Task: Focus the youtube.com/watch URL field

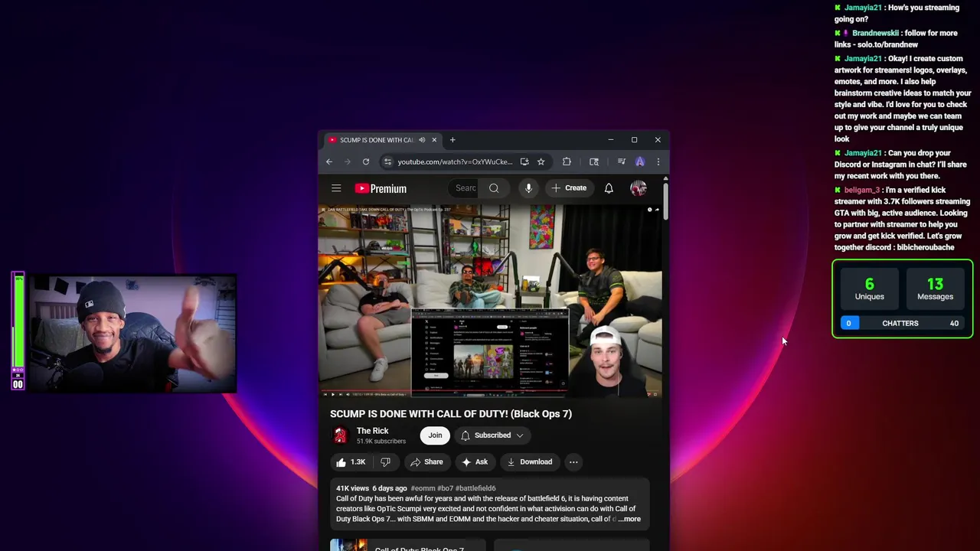Action: point(455,161)
